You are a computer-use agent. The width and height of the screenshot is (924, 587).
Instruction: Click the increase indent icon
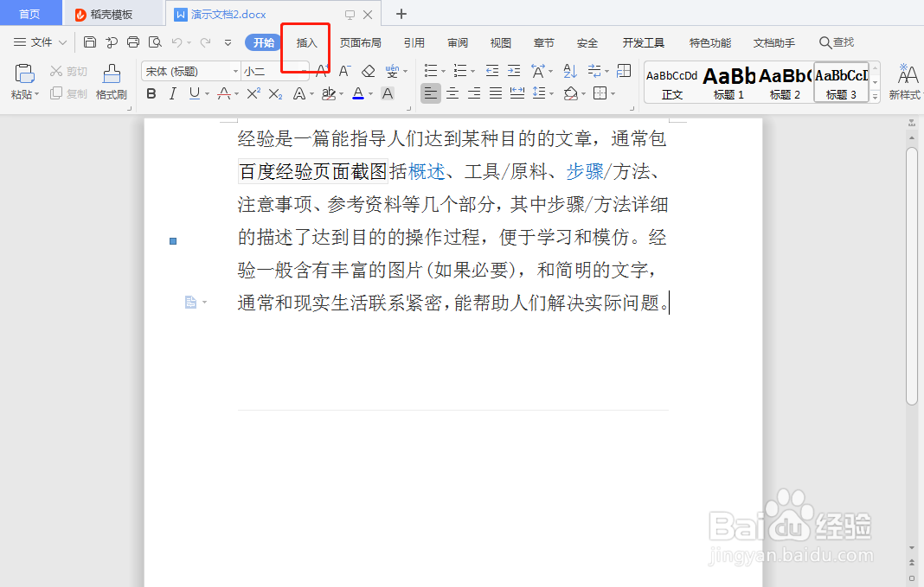[x=515, y=71]
